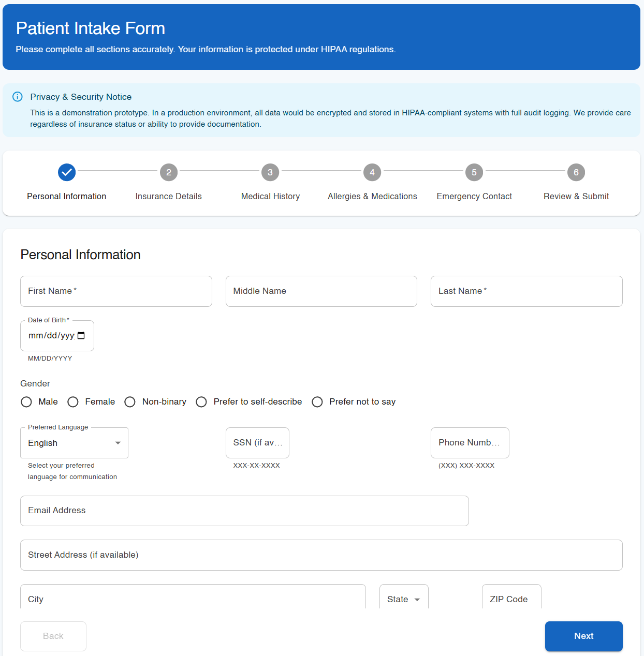Click step 3 circle for Medical History
This screenshot has height=656, width=644.
(x=270, y=172)
